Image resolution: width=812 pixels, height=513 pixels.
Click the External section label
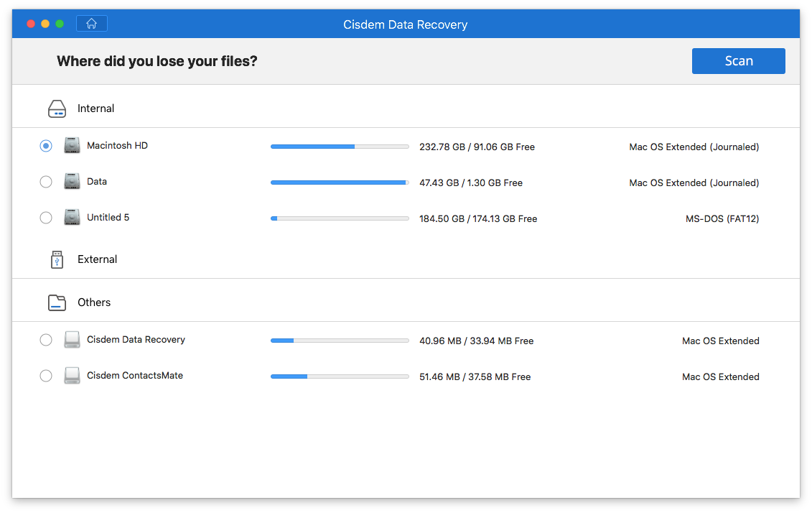coord(98,259)
